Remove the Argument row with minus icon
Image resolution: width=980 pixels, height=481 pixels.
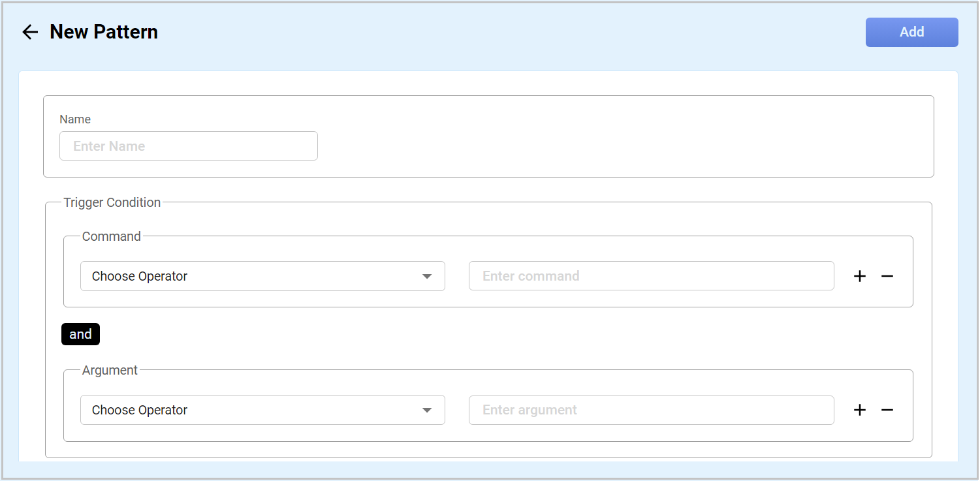[x=887, y=410]
